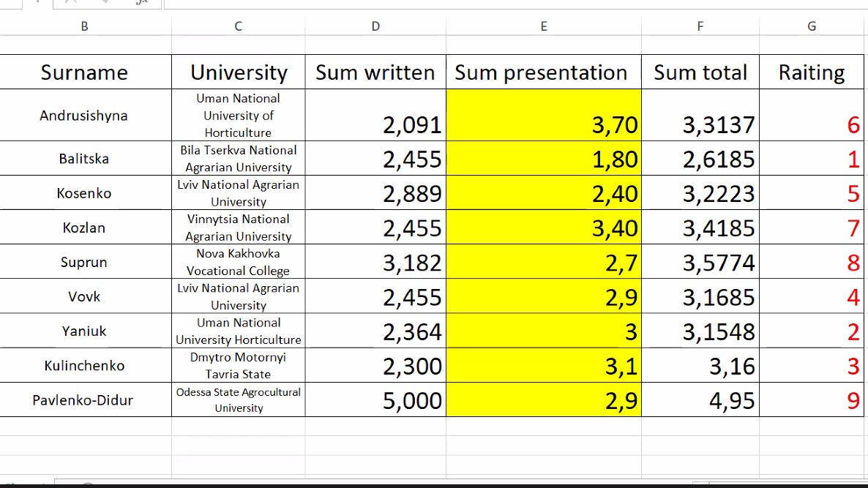Click the yellow 1,80 presentation cell
868x488 pixels.
[x=543, y=159]
